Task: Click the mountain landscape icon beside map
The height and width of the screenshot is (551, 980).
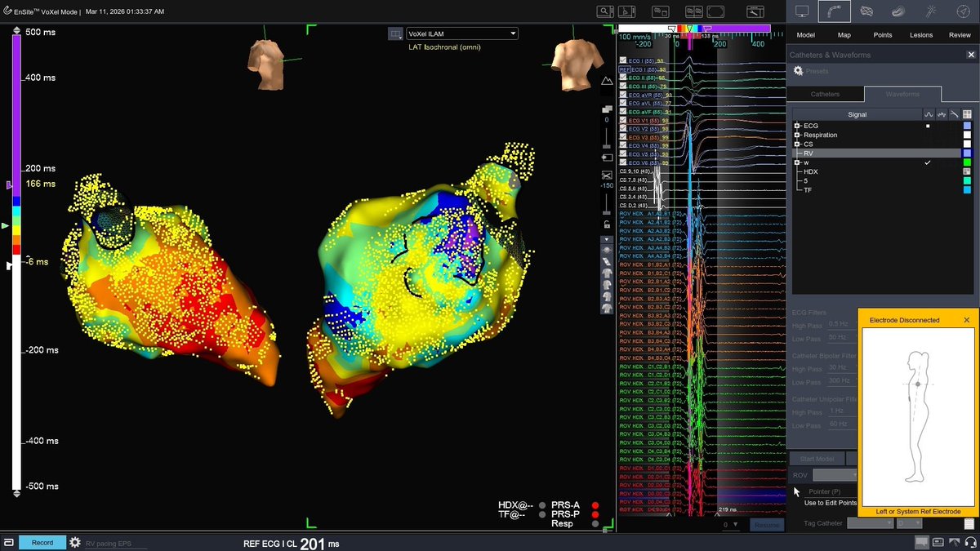Action: pyautogui.click(x=607, y=82)
